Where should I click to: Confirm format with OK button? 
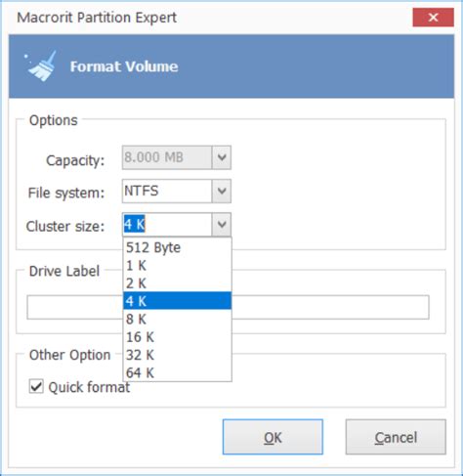coord(273,437)
